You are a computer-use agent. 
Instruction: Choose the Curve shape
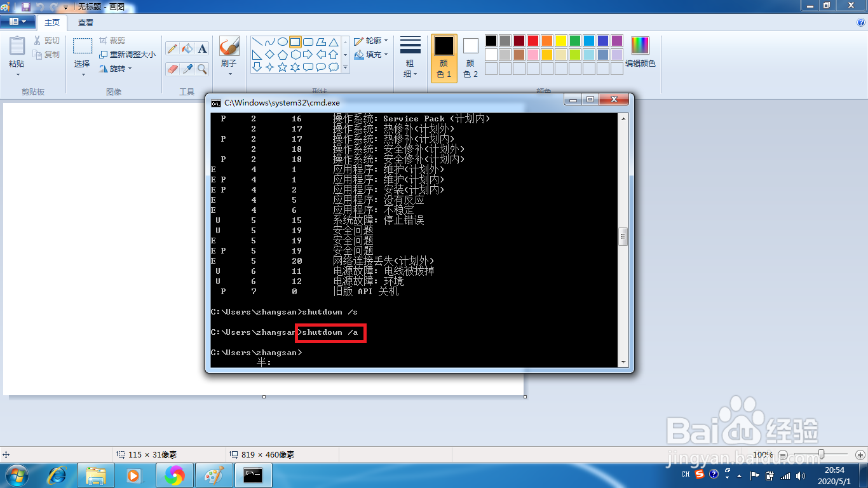click(270, 42)
